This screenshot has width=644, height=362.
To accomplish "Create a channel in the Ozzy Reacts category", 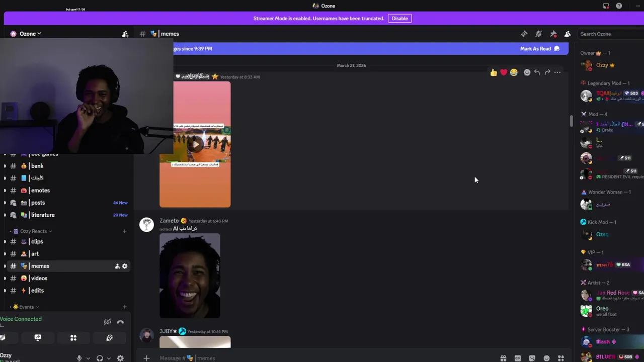I will (124, 231).
